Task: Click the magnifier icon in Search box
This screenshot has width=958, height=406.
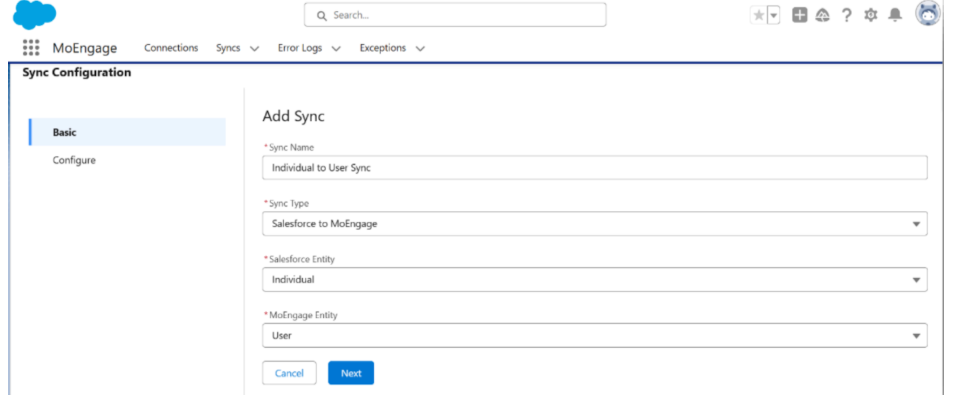Action: pos(322,15)
